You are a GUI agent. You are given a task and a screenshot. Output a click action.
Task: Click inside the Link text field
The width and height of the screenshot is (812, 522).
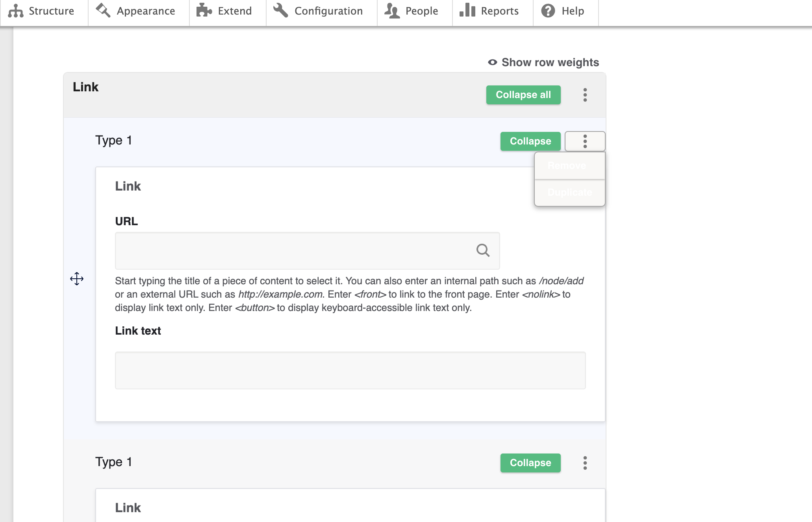pyautogui.click(x=350, y=370)
